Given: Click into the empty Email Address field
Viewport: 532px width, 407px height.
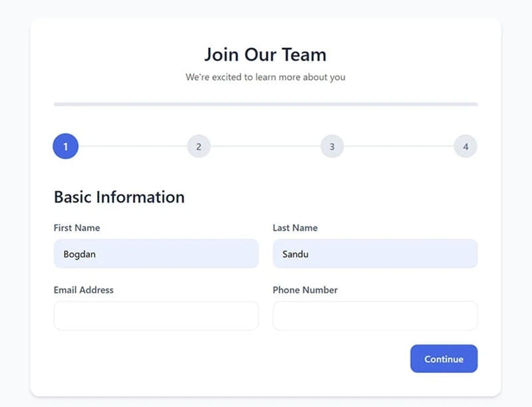Looking at the screenshot, I should tap(156, 316).
